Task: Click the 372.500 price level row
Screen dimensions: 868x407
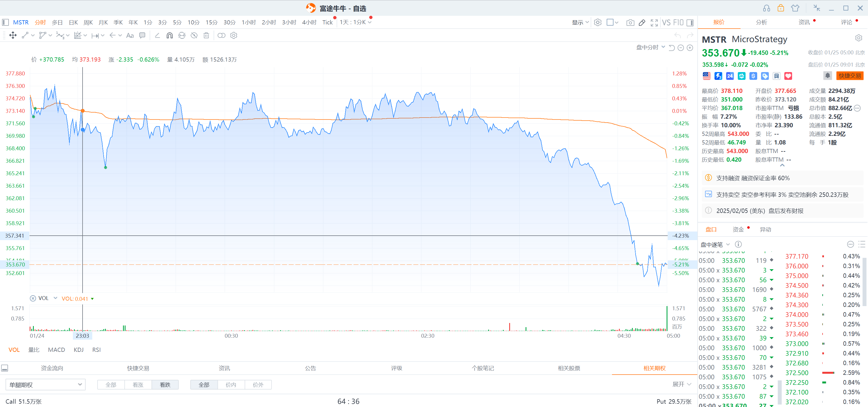Action: [x=822, y=373]
